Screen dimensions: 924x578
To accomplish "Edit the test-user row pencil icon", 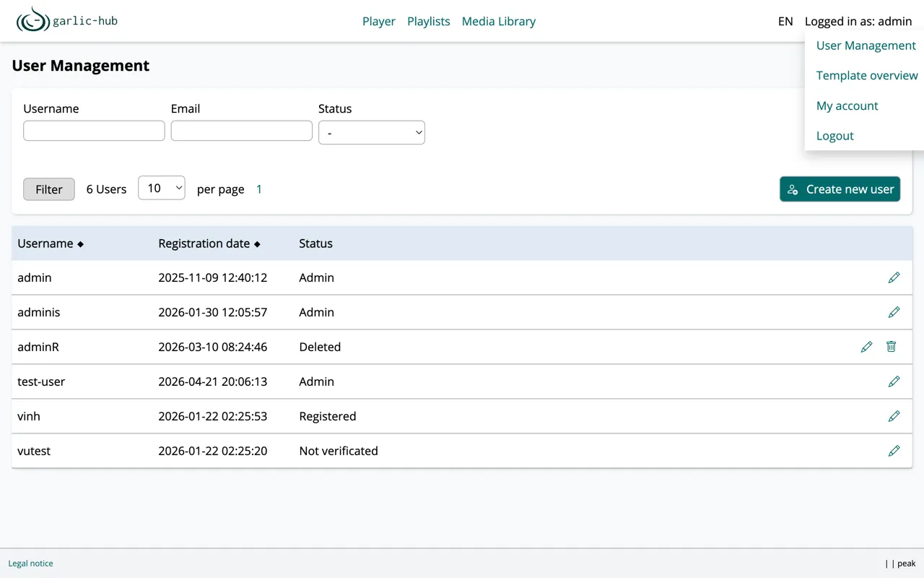I will click(x=894, y=381).
